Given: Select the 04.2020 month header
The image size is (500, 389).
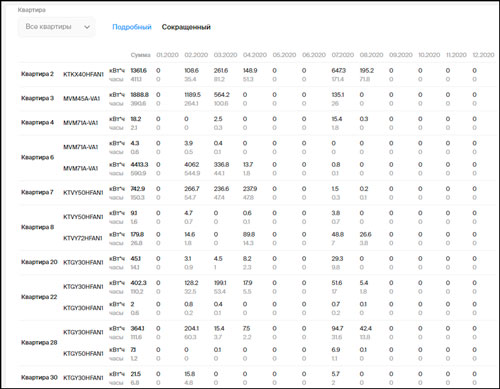Looking at the screenshot, I should point(255,55).
